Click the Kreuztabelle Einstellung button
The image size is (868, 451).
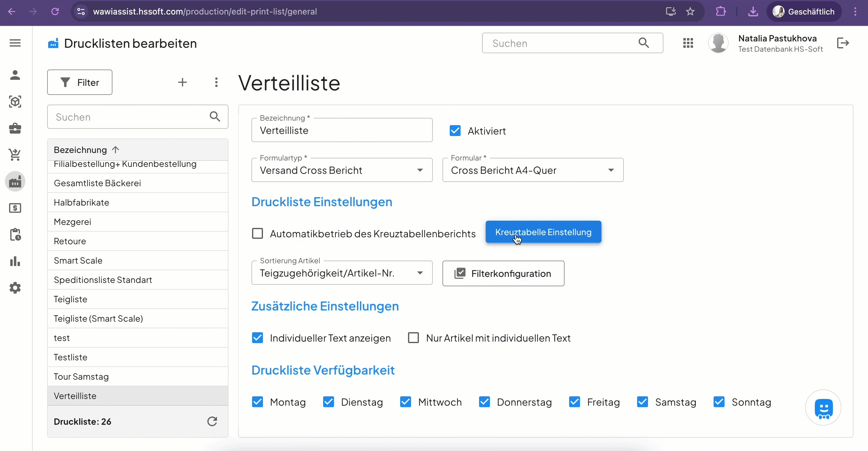(x=543, y=232)
